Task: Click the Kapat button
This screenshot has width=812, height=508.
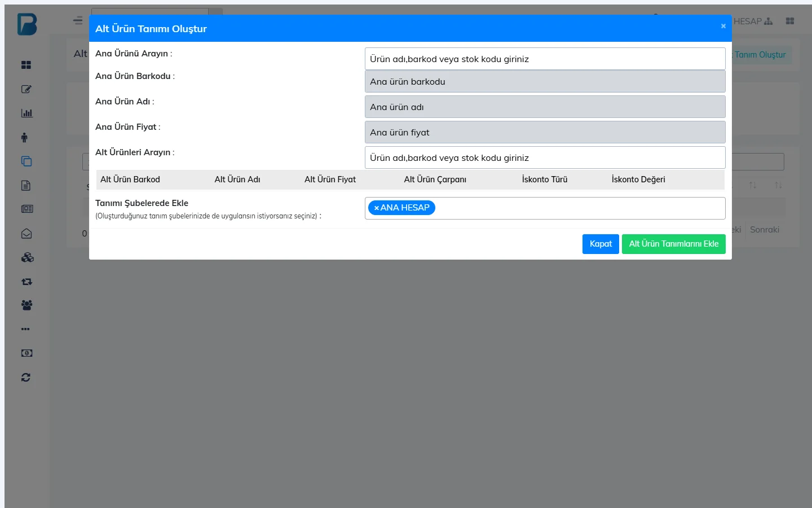Action: coord(601,244)
